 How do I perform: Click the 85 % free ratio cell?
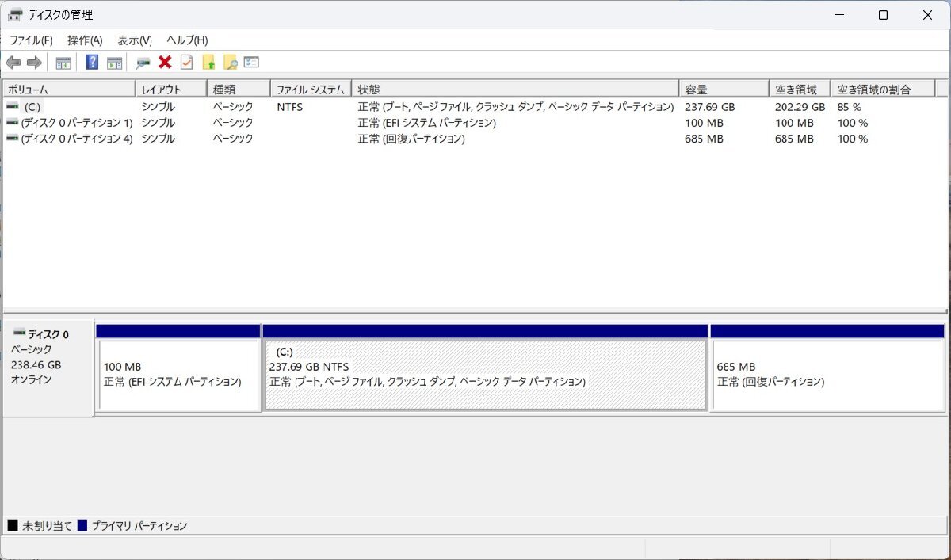(850, 106)
